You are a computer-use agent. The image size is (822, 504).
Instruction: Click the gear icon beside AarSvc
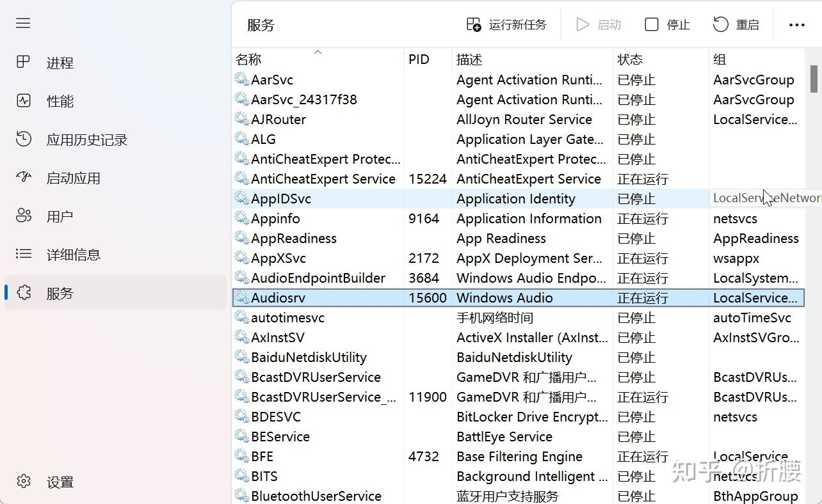pyautogui.click(x=241, y=79)
